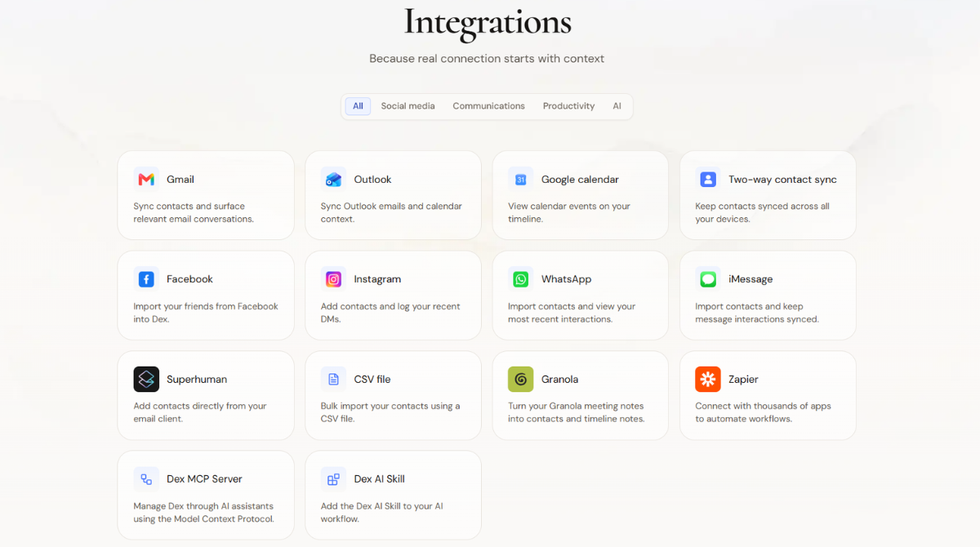Viewport: 980px width, 547px height.
Task: Open the Gmail integration title
Action: click(180, 180)
